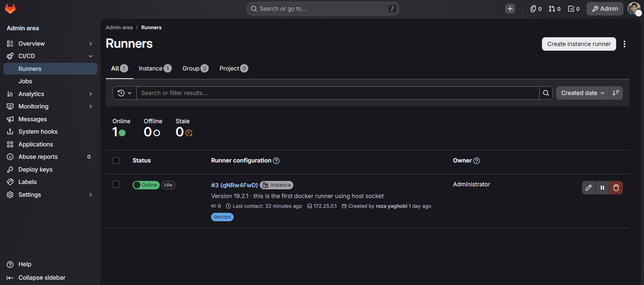Expand the Settings sidebar section

click(x=50, y=195)
